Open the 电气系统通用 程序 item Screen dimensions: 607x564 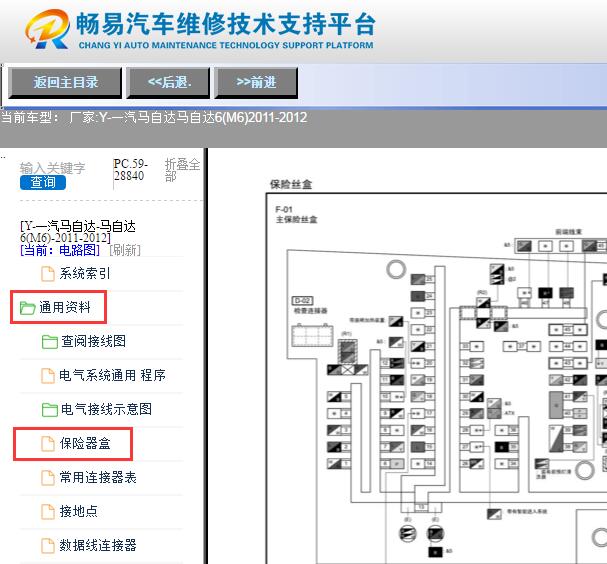112,375
